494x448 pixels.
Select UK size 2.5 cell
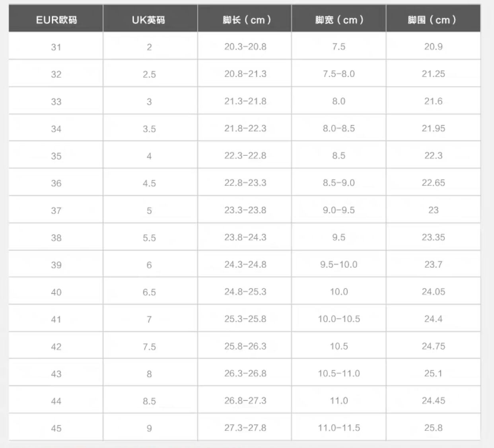[x=149, y=74]
